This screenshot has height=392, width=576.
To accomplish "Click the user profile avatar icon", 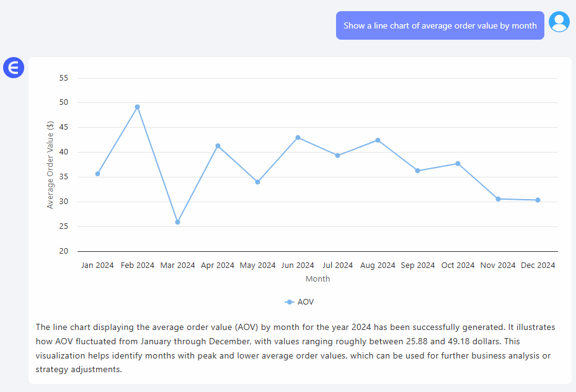I will (559, 22).
